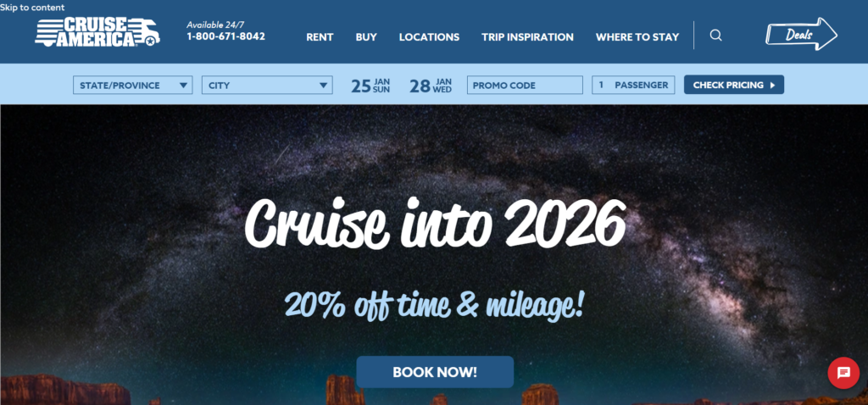Click the State/Province dropdown arrow
The width and height of the screenshot is (868, 405).
pyautogui.click(x=183, y=86)
